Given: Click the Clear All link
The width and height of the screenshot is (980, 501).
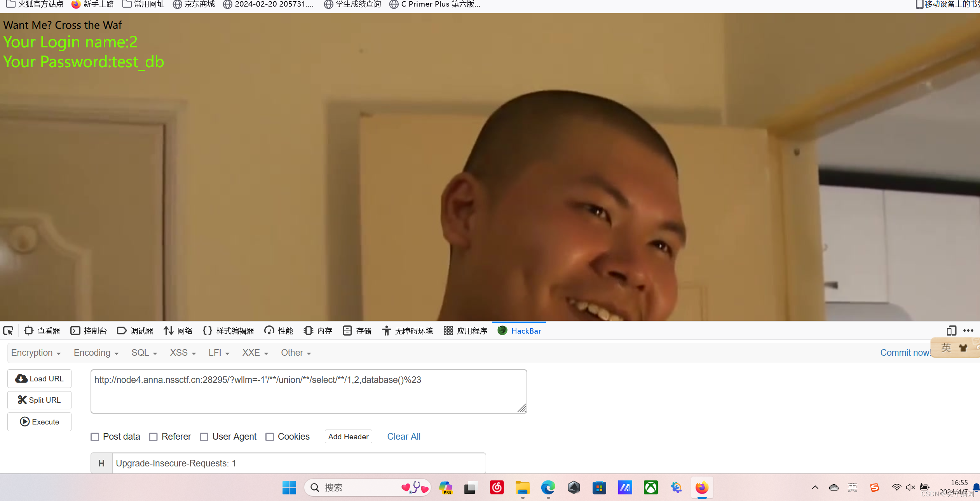Looking at the screenshot, I should [404, 437].
